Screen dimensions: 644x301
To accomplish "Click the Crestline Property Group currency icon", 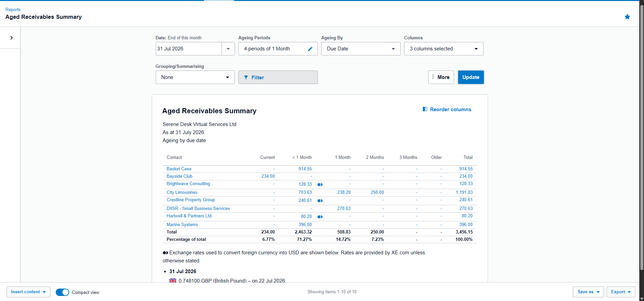I will pos(320,201).
